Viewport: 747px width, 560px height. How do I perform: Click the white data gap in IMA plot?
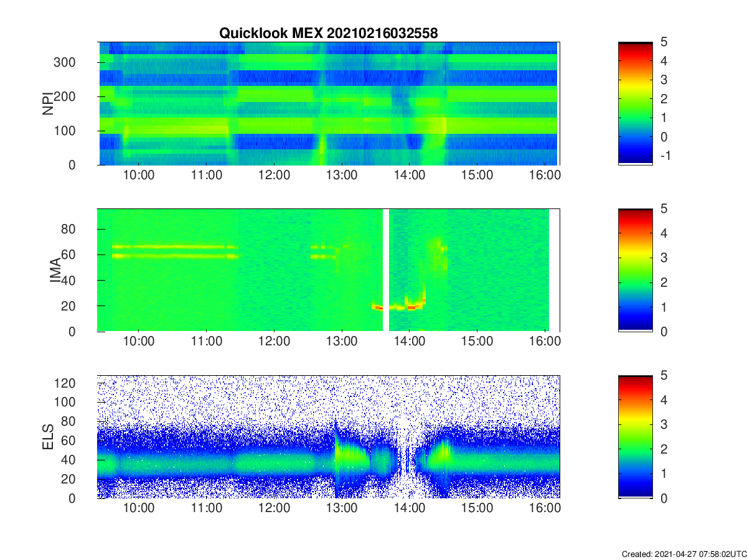point(386,269)
